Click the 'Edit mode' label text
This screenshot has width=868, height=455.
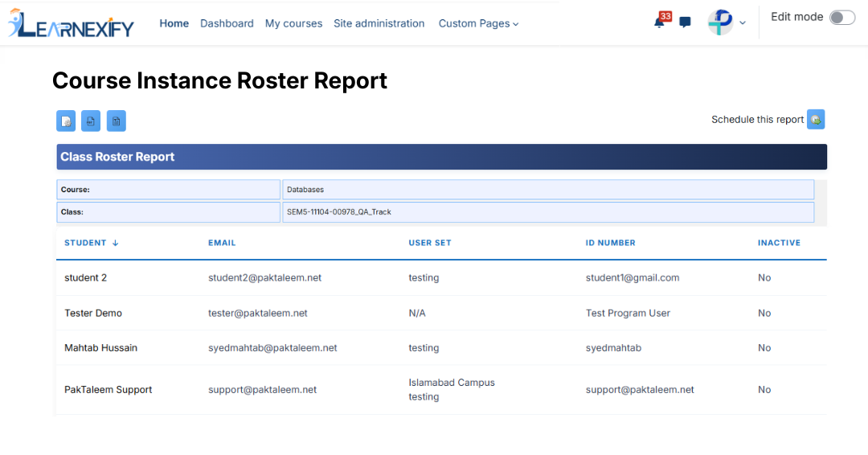click(x=796, y=17)
